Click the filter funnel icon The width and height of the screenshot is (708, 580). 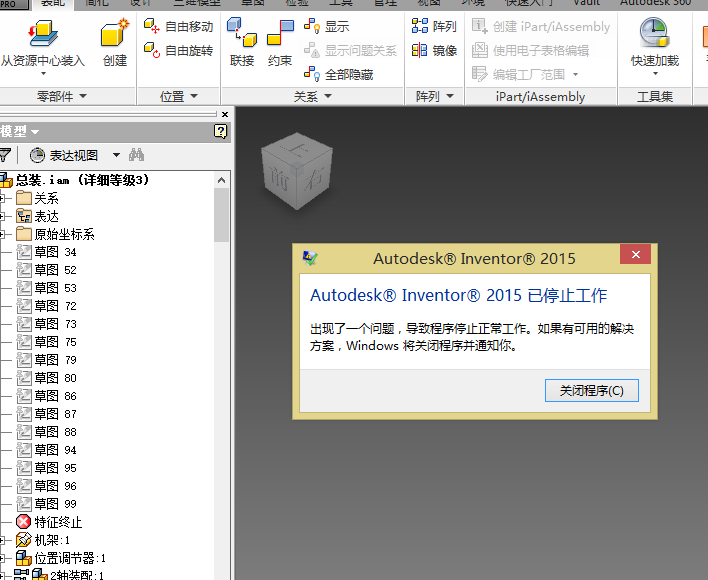[x=5, y=155]
